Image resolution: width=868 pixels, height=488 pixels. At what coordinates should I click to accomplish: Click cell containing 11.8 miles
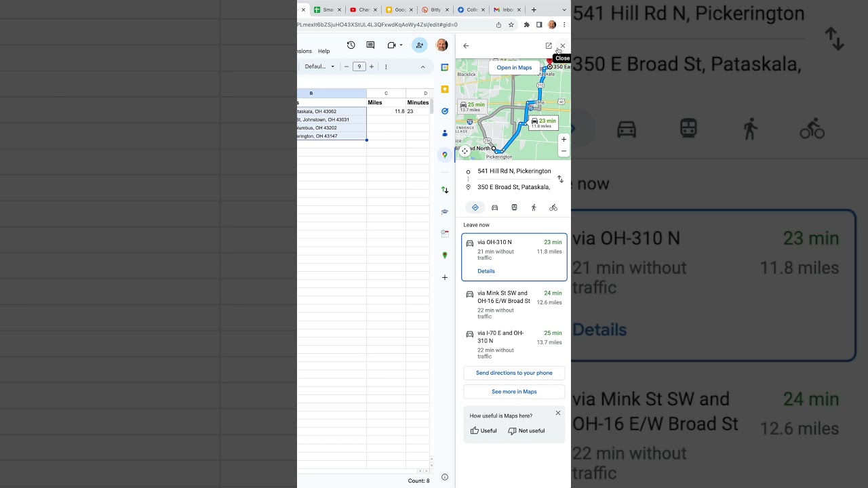click(387, 111)
